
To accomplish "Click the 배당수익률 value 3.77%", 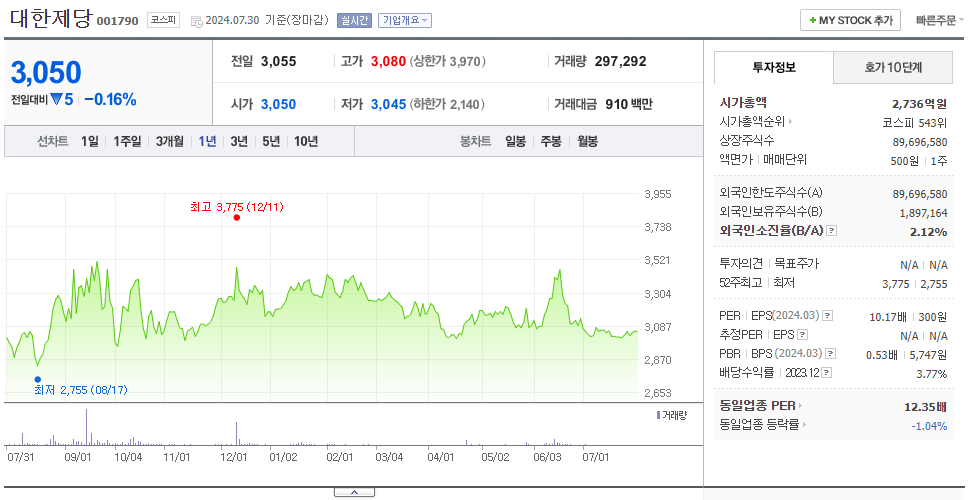I will 932,374.
